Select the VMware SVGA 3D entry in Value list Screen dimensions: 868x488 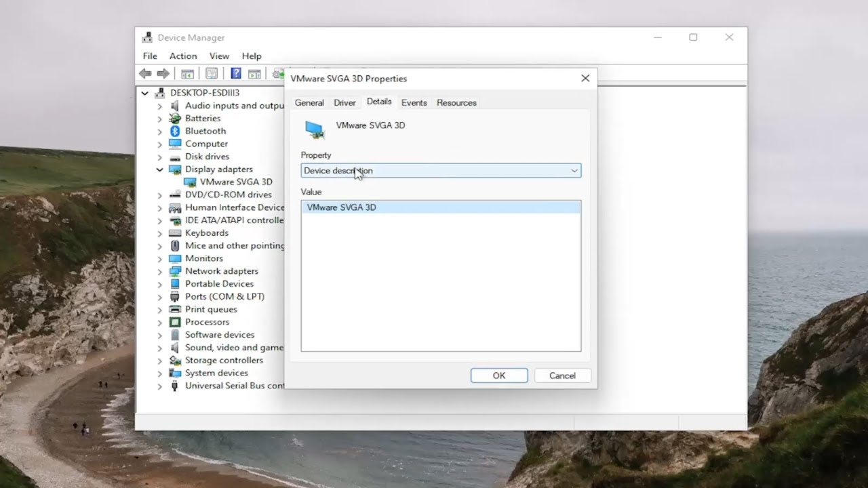click(x=441, y=207)
